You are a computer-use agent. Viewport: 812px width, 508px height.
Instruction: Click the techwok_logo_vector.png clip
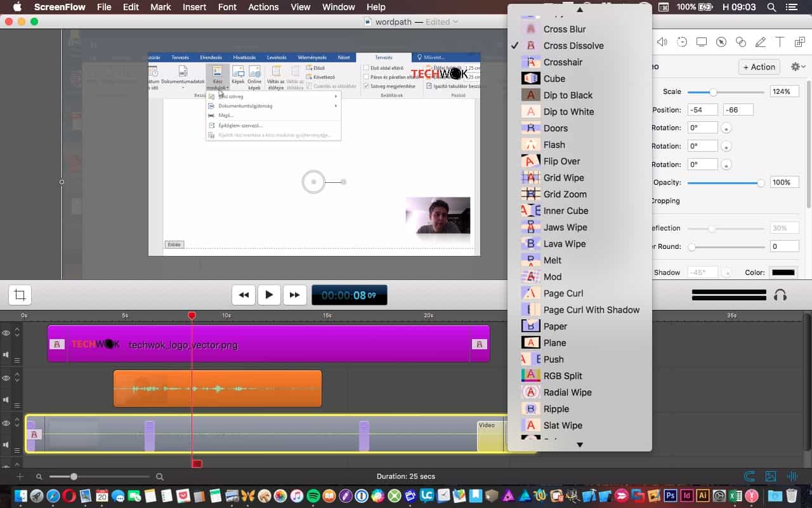[x=268, y=344]
